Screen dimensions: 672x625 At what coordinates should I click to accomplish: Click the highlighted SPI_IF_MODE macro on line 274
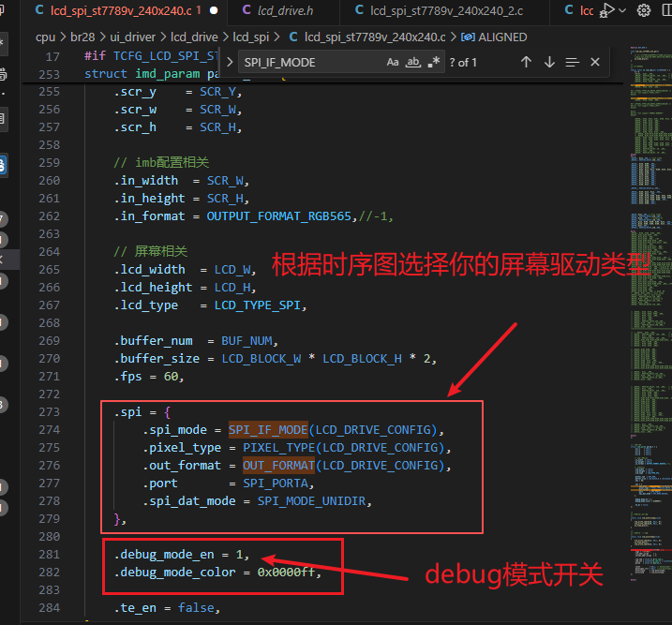(x=268, y=430)
